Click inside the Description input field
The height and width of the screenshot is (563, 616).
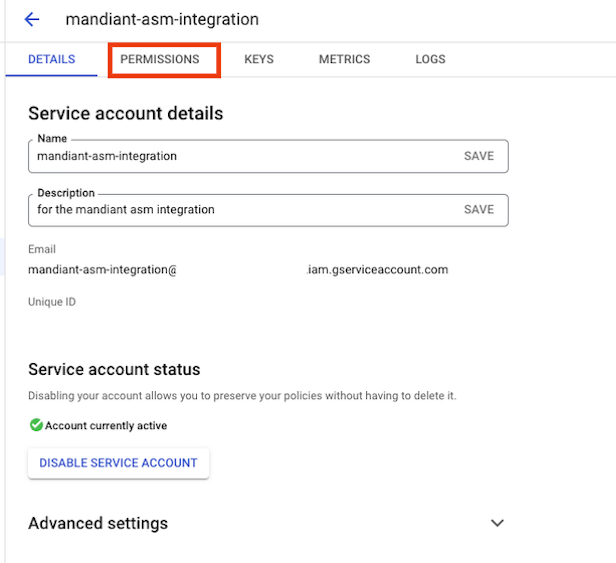244,210
